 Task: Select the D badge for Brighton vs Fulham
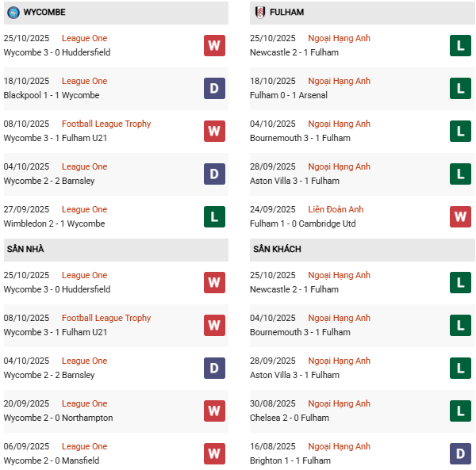(x=460, y=453)
